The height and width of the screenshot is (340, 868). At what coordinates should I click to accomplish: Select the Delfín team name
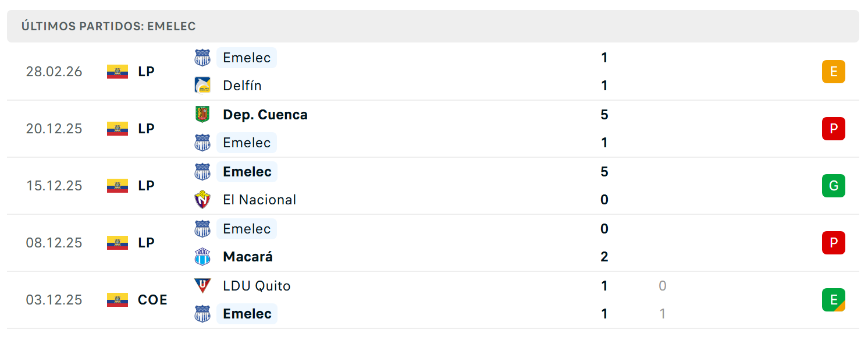242,86
